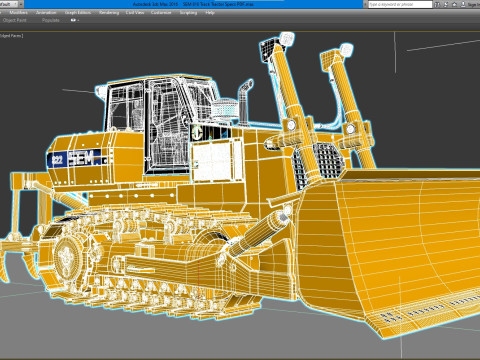Open the Edged Faces viewport shading label

12,36
